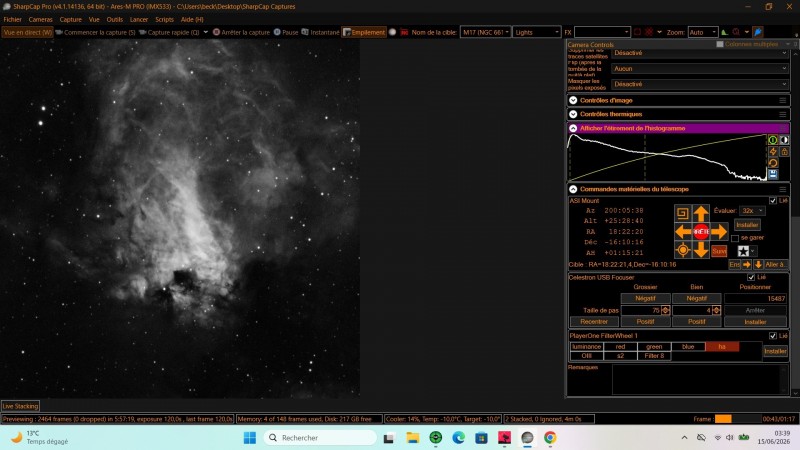
Task: Open the Outils menu
Action: [115, 19]
